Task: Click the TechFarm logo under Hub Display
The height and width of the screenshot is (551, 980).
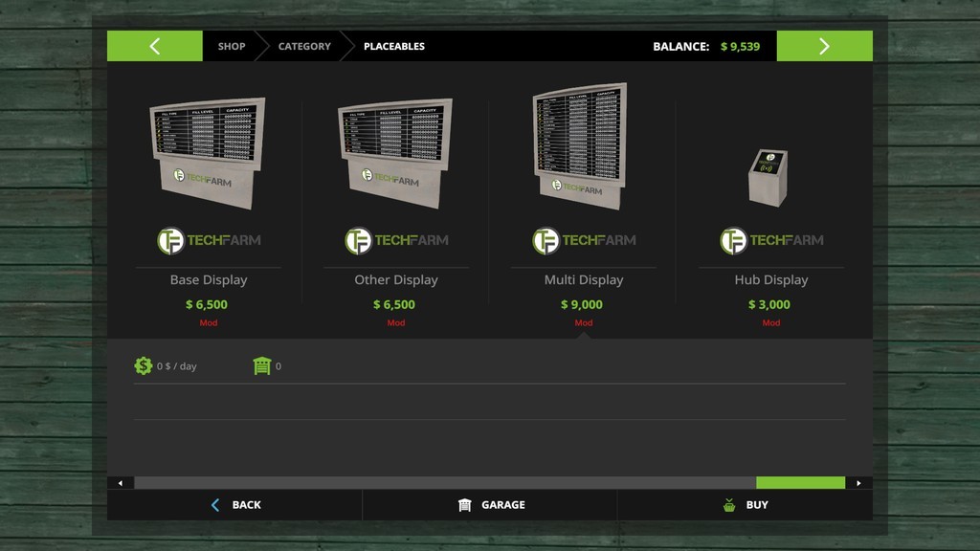Action: [x=771, y=240]
